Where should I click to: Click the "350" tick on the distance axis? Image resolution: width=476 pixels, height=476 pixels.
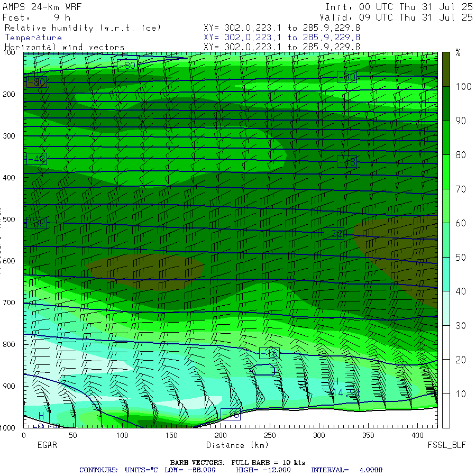[x=368, y=436]
